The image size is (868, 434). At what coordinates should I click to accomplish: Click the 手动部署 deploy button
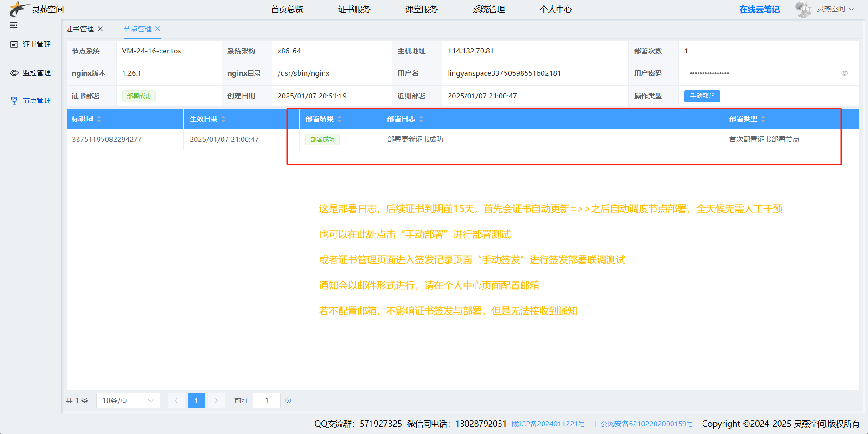coord(702,96)
